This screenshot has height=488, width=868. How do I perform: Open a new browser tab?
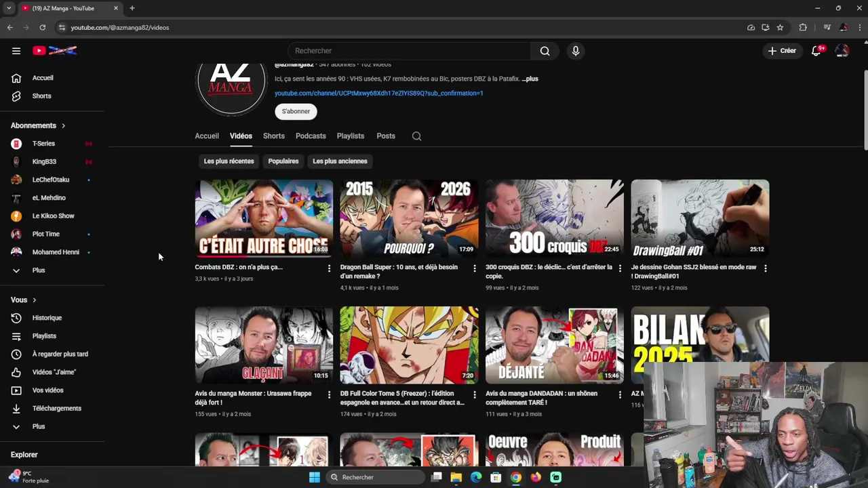(132, 8)
